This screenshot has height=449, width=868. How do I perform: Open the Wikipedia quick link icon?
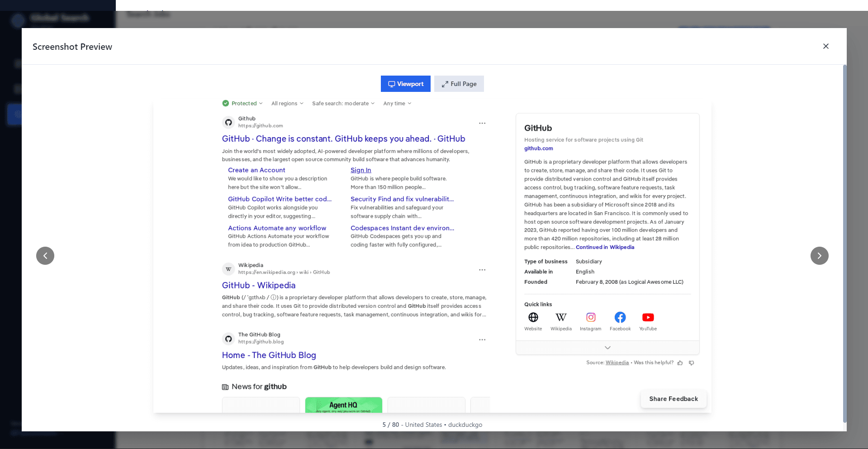(x=561, y=317)
